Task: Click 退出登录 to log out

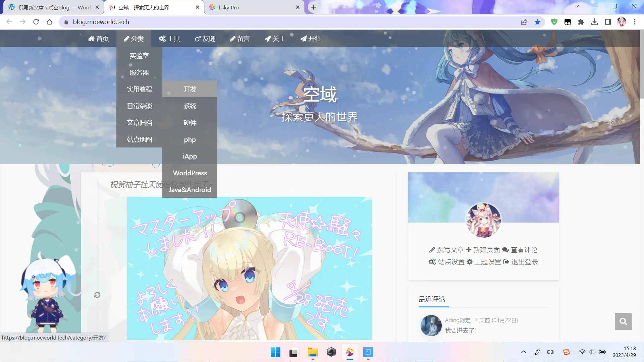Action: tap(521, 262)
